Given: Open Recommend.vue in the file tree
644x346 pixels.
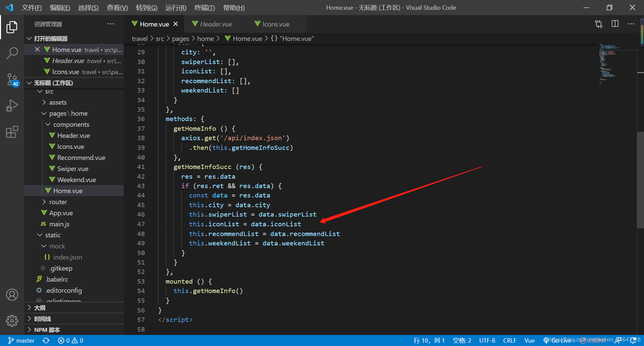Looking at the screenshot, I should tap(74, 158).
